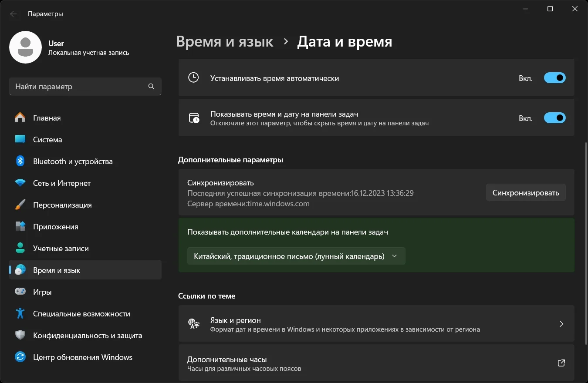The width and height of the screenshot is (588, 383).
Task: Toggle Устанавливать время автоматически switch
Action: coord(555,78)
